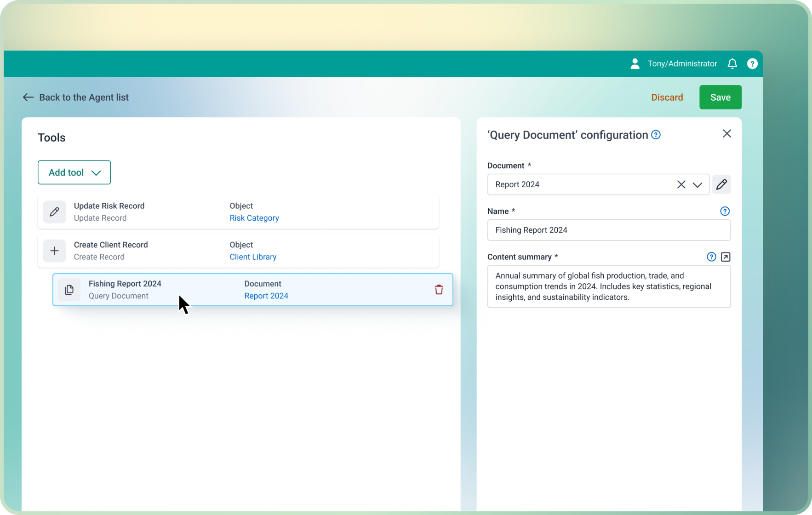
Task: Clear the Report 2024 document selection
Action: [x=681, y=185]
